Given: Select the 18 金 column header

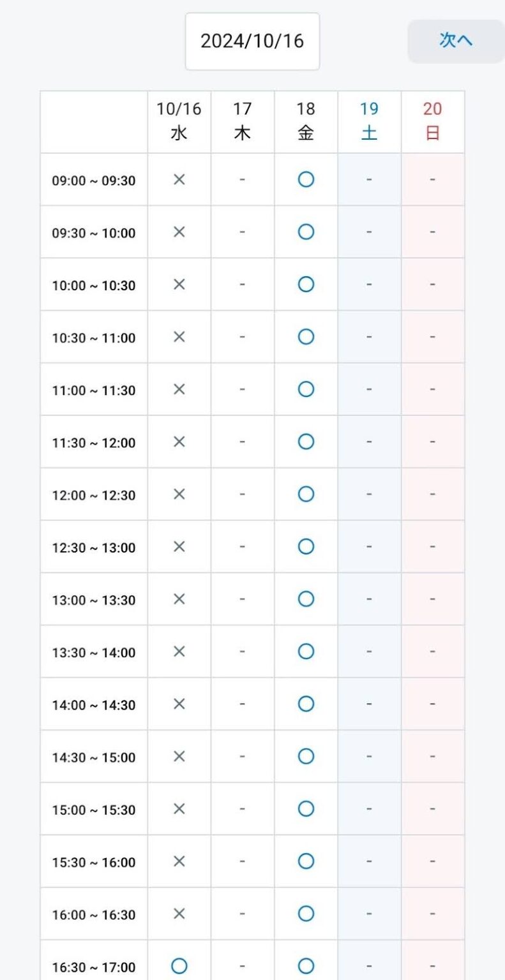Looking at the screenshot, I should coord(306,121).
